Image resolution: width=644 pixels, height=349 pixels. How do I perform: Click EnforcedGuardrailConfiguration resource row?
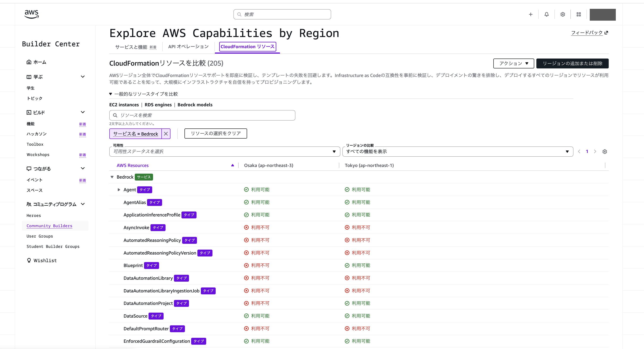click(359, 341)
